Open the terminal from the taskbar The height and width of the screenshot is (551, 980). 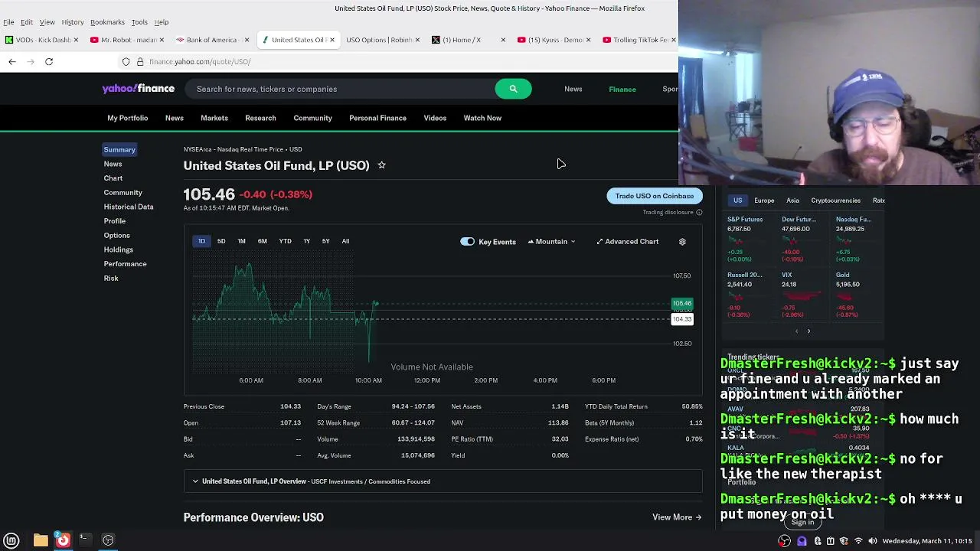click(85, 540)
